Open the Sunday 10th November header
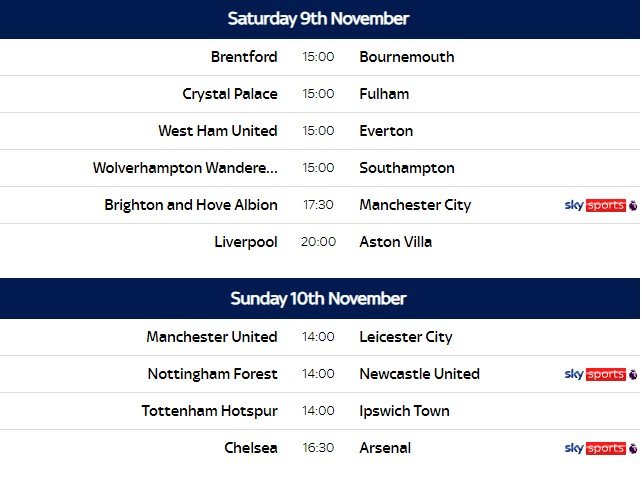Viewport: 642px width, 484px height. (320, 299)
